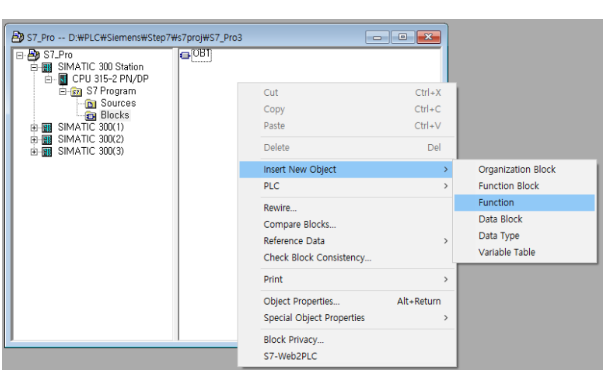Choose Copy from the context menu
This screenshot has height=376, width=613.
[347, 109]
